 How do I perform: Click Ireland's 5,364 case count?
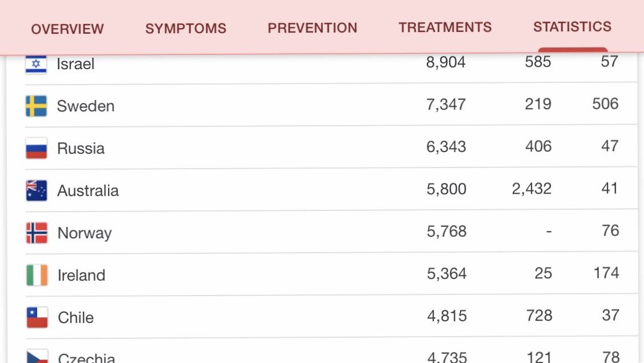[x=447, y=274]
